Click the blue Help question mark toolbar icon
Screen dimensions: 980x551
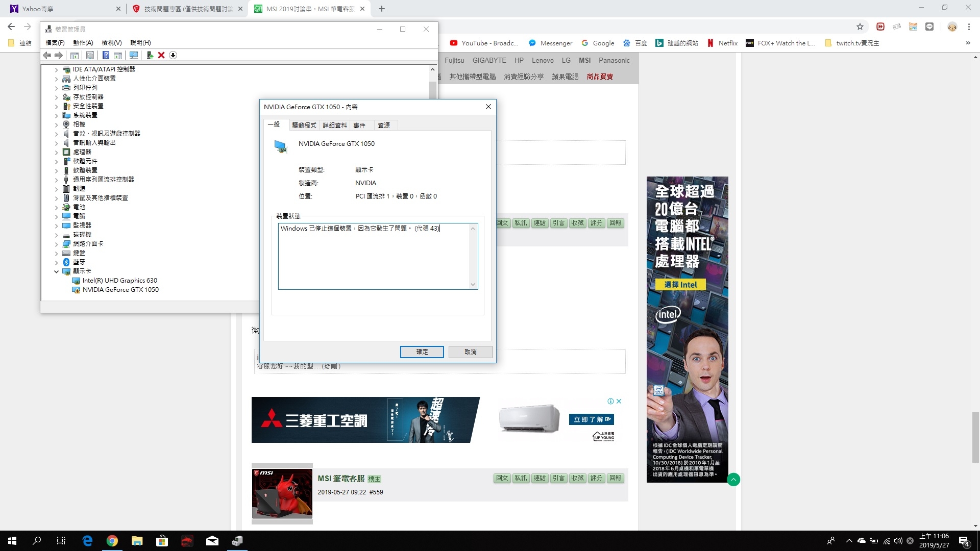tap(106, 55)
